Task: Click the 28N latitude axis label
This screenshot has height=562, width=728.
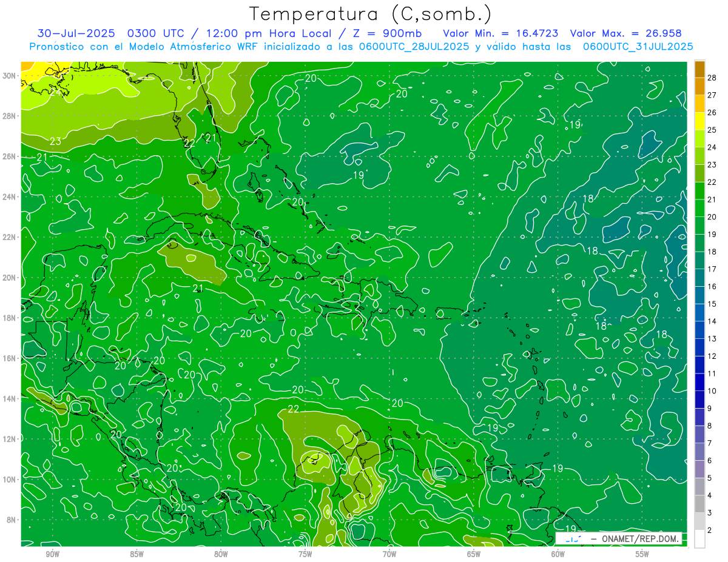Action: (x=9, y=116)
